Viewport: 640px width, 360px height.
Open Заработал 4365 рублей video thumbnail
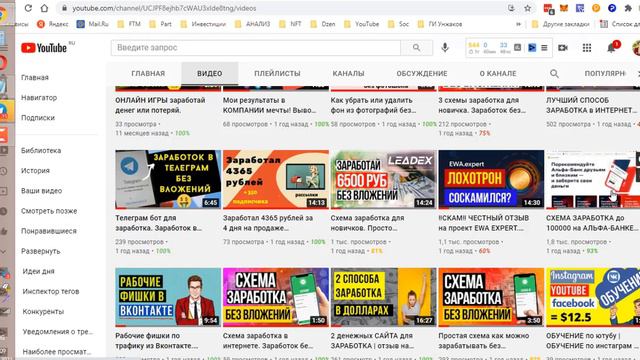coord(276,179)
